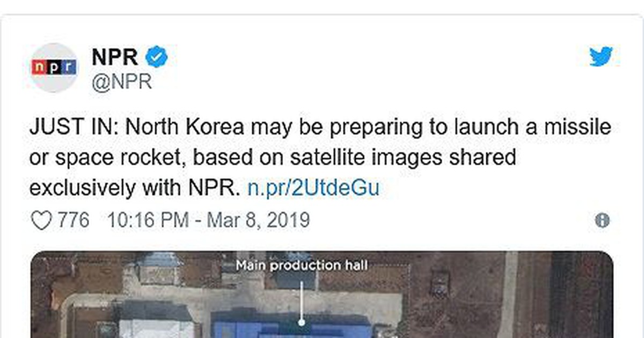Open the @NPR handle link
The width and height of the screenshot is (644, 338).
point(121,82)
